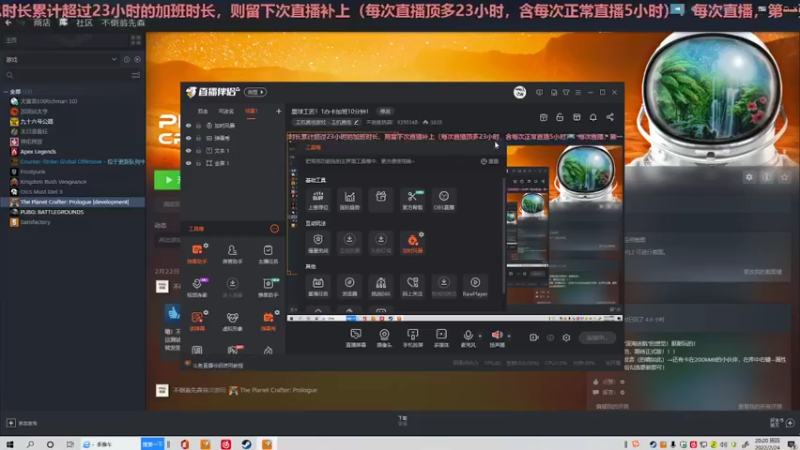Open the browser tool in others section
800x450 pixels.
point(349,287)
